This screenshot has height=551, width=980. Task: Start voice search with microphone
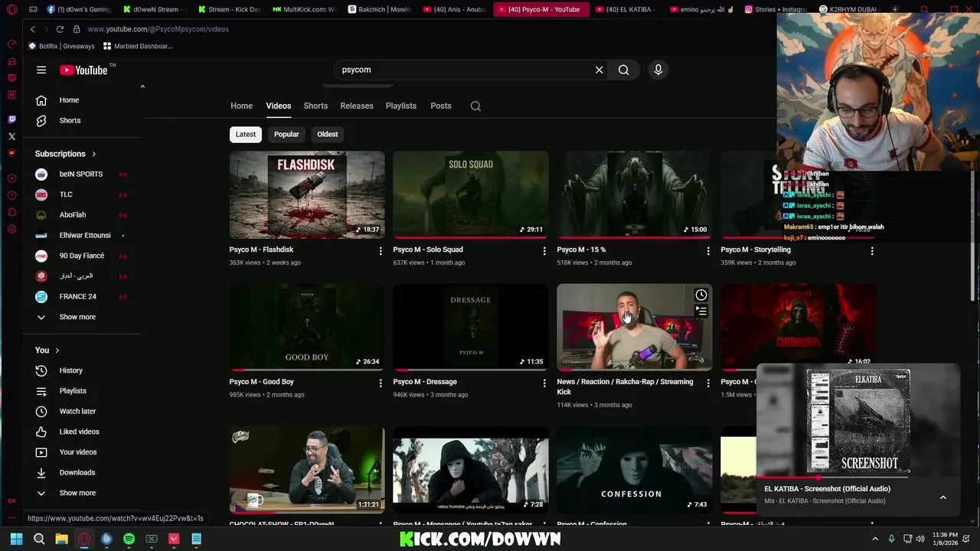tap(658, 70)
